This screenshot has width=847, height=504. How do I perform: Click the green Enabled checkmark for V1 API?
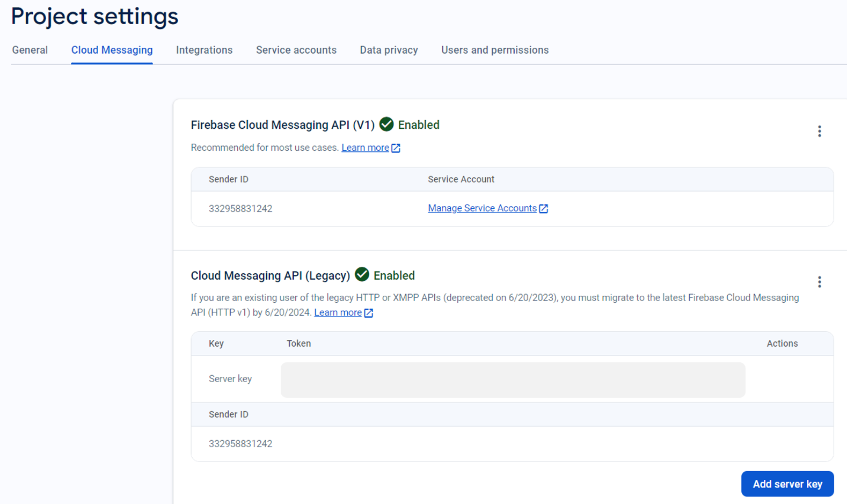386,125
